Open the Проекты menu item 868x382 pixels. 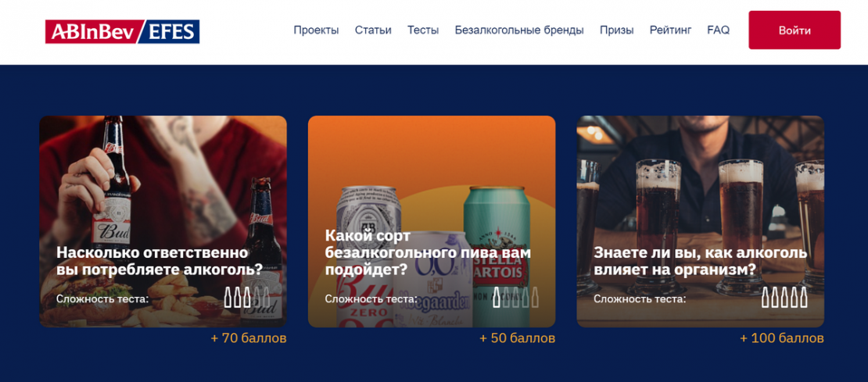pos(316,30)
